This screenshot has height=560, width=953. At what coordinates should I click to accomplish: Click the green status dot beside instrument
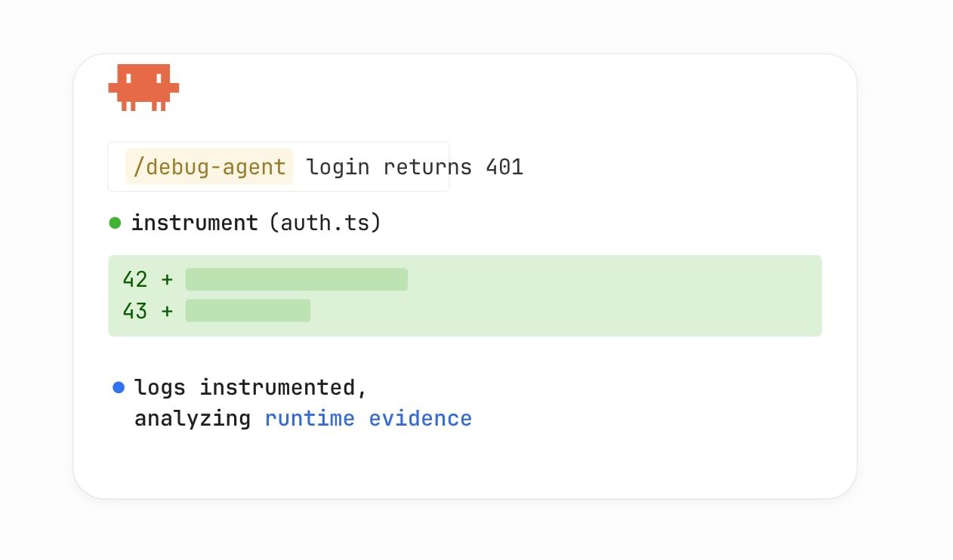coord(115,223)
